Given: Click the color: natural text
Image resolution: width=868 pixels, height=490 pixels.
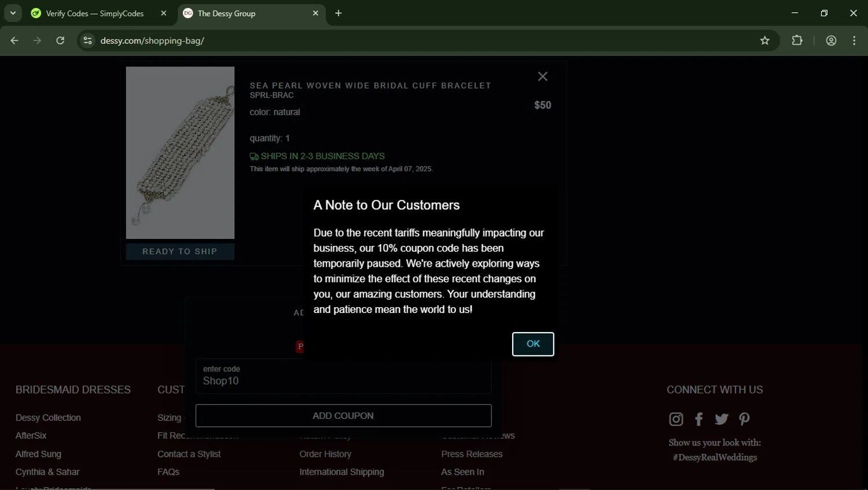Looking at the screenshot, I should pyautogui.click(x=275, y=112).
